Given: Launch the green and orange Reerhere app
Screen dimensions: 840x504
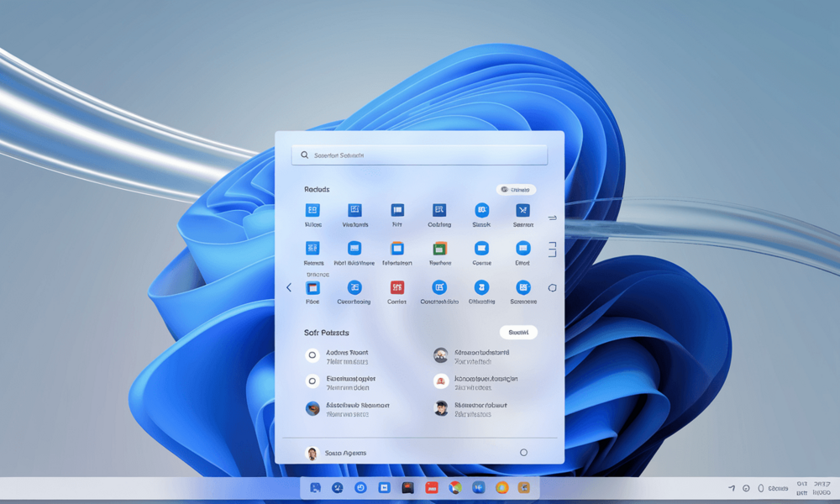Looking at the screenshot, I should click(439, 248).
